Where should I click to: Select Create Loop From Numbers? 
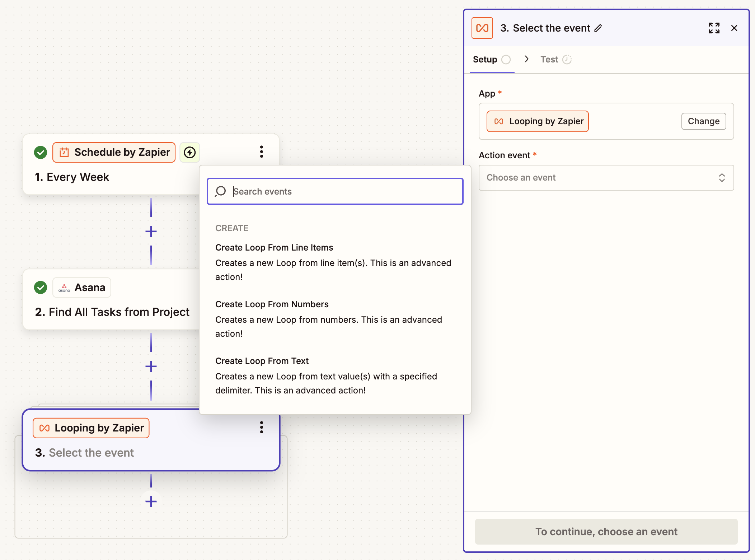click(335, 318)
